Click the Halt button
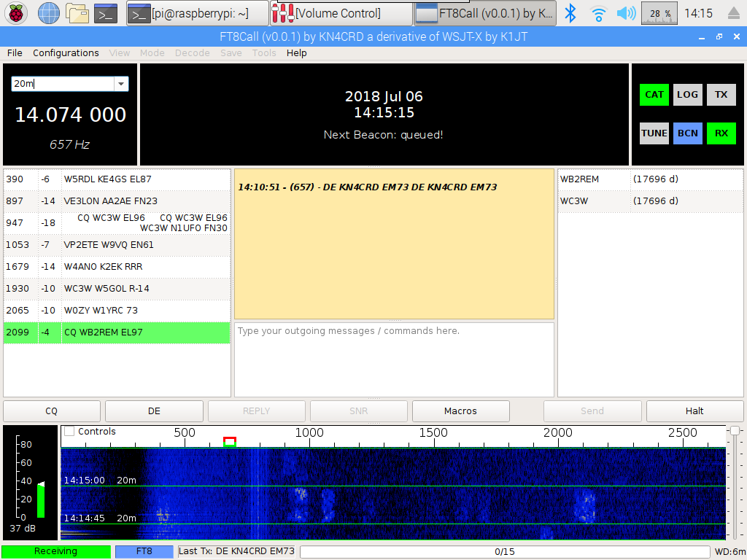Screen dimensions: 747x560 click(x=694, y=411)
